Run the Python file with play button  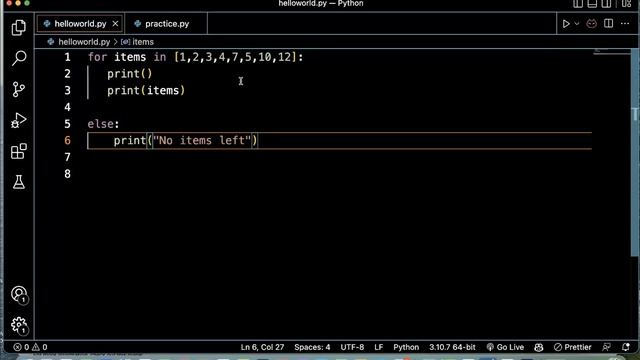[566, 24]
